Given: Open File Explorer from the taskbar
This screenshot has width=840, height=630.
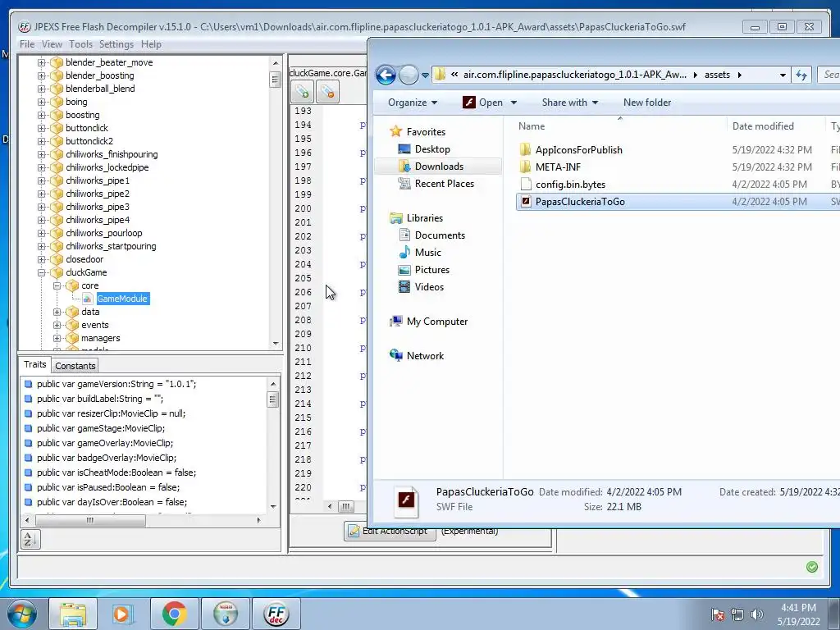Looking at the screenshot, I should point(73,614).
